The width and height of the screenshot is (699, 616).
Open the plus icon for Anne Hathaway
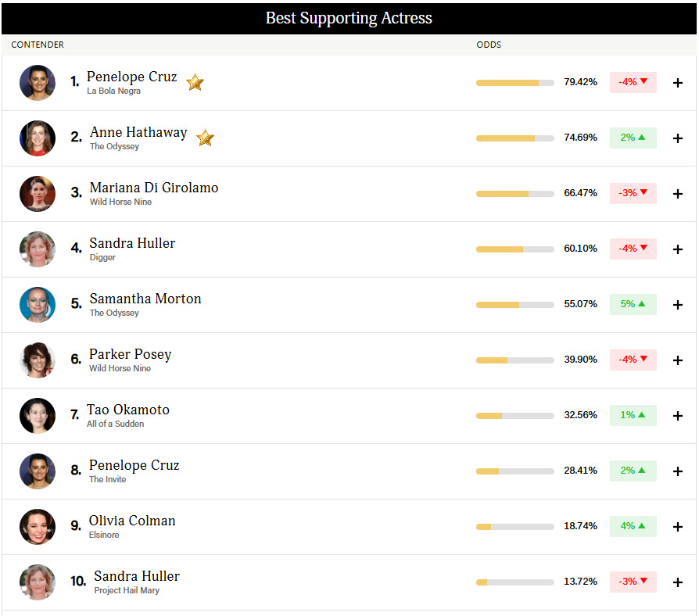click(x=678, y=138)
